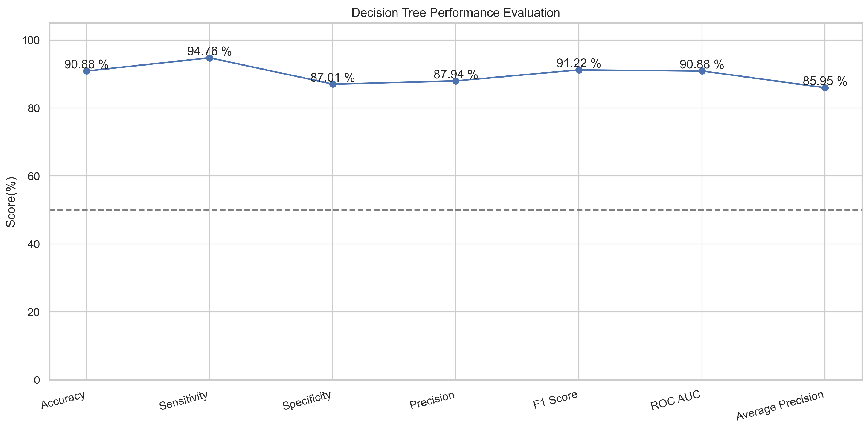Screen dimensions: 868x426
Task: Click the 94.76 % value annotation
Action: (209, 51)
